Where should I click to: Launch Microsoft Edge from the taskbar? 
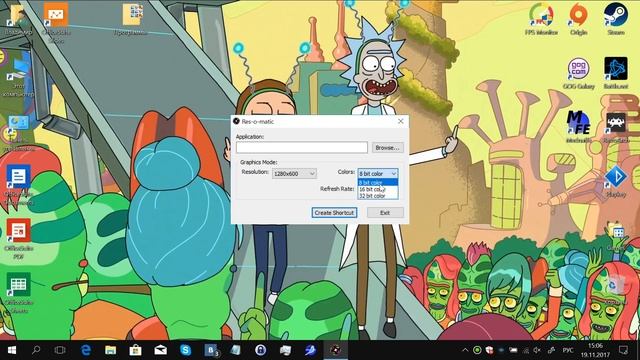pos(86,350)
